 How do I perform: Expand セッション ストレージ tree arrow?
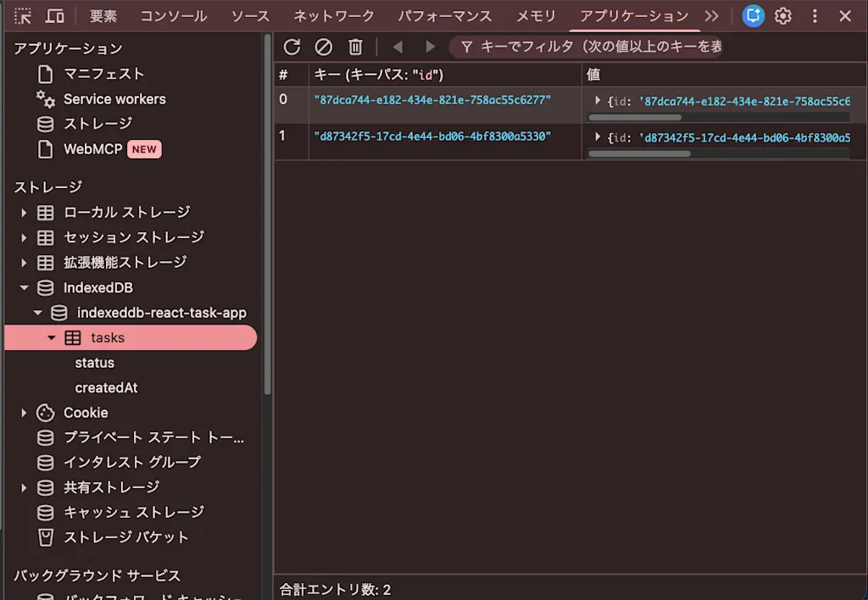coord(24,237)
